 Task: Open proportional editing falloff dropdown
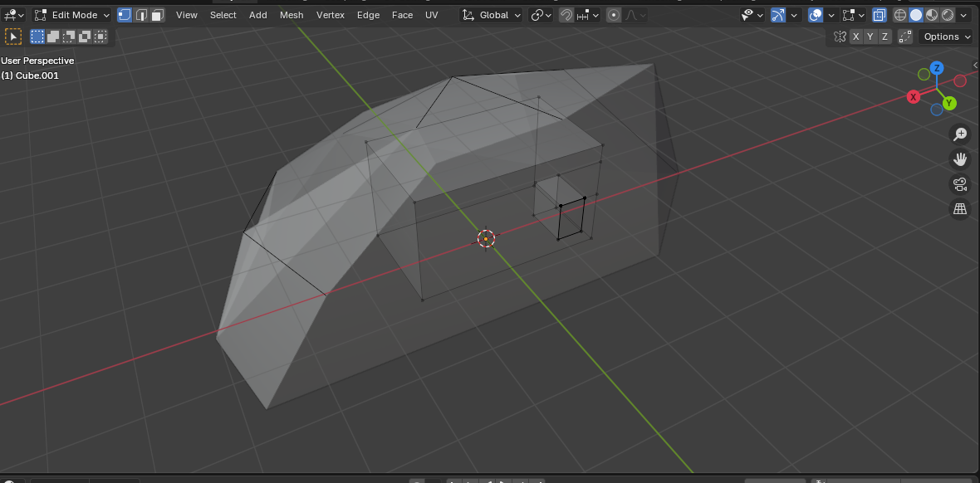635,15
